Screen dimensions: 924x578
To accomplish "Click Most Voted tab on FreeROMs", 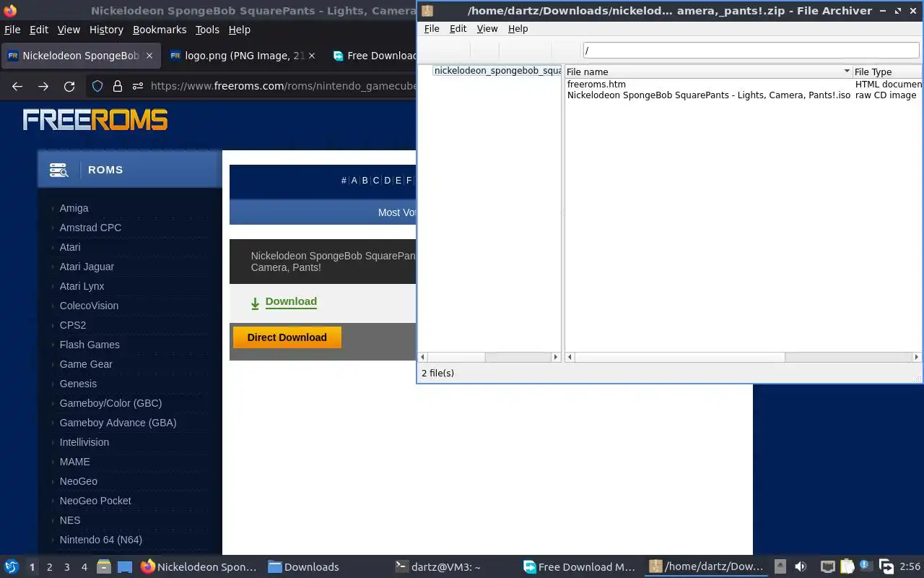I will coord(396,212).
